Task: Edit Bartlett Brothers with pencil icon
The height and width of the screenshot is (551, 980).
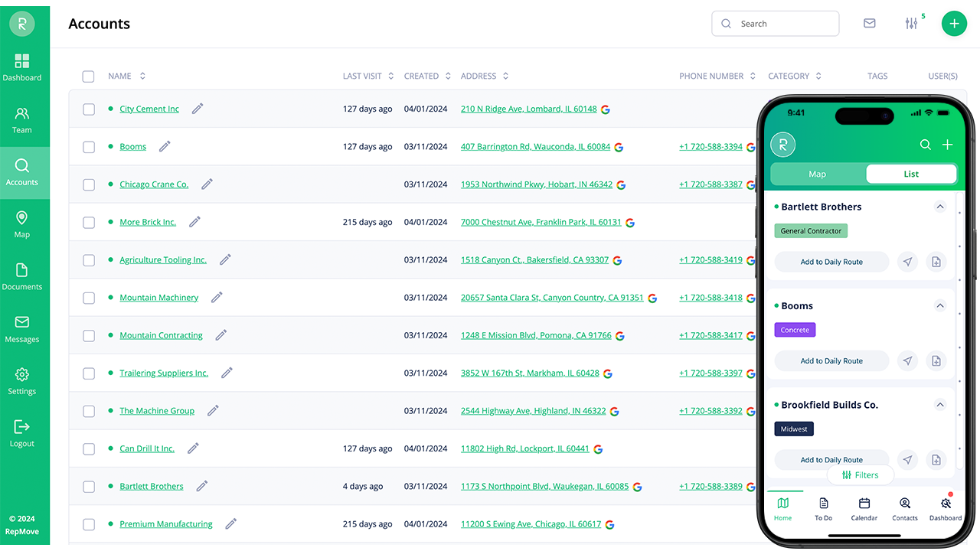Action: click(202, 486)
